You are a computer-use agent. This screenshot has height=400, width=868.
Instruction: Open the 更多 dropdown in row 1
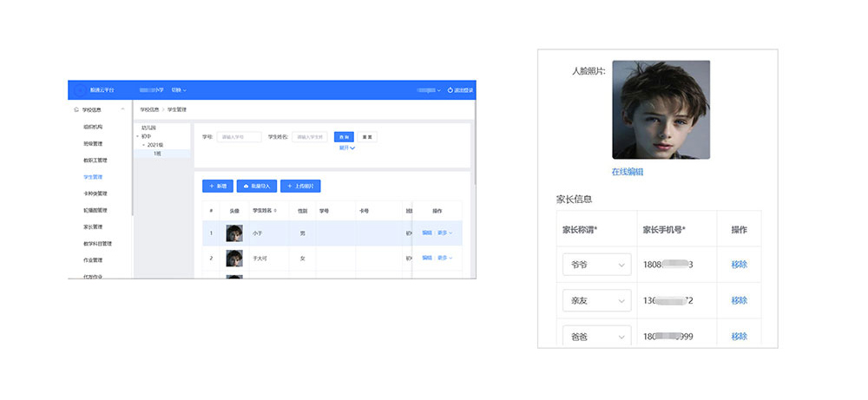[444, 233]
